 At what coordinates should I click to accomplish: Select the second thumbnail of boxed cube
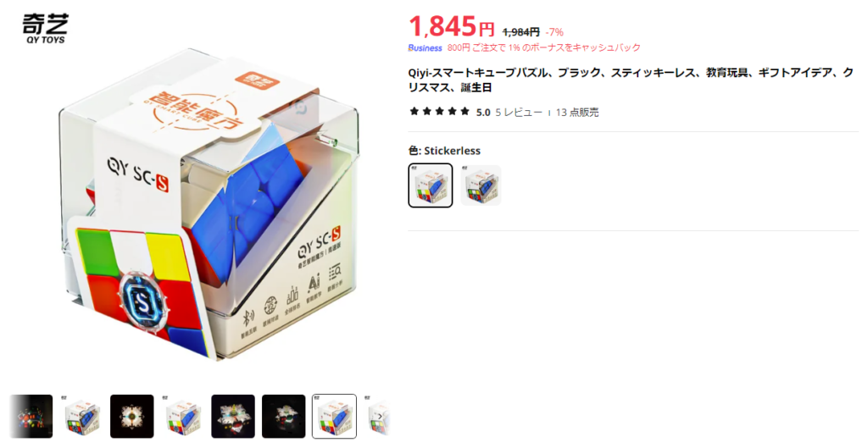[81, 417]
